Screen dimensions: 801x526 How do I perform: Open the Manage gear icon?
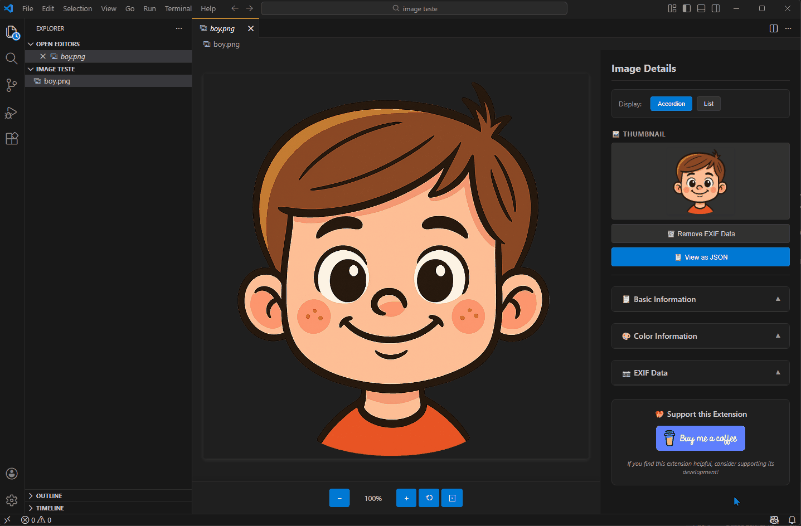pyautogui.click(x=12, y=500)
